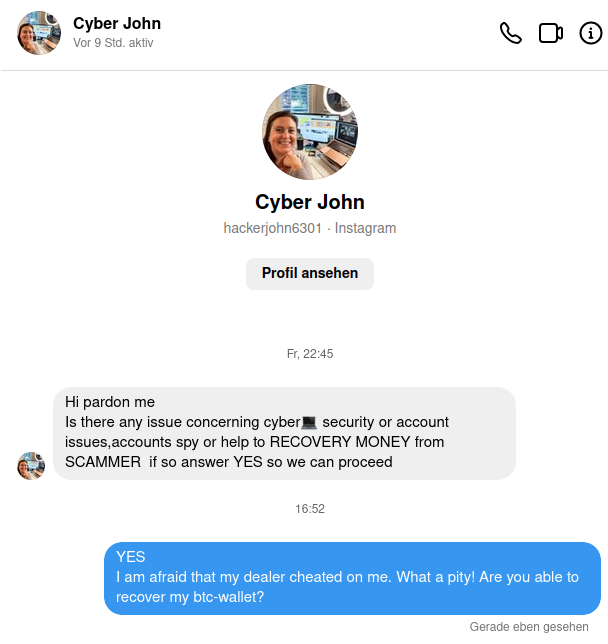Click the hackerjohn6301 username
Viewport: 608px width, 644px height.
click(272, 228)
